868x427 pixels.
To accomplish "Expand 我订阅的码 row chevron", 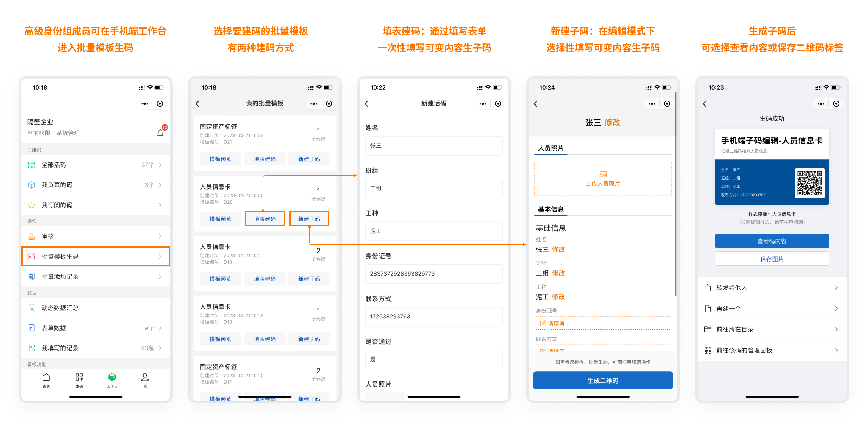I will tap(160, 205).
